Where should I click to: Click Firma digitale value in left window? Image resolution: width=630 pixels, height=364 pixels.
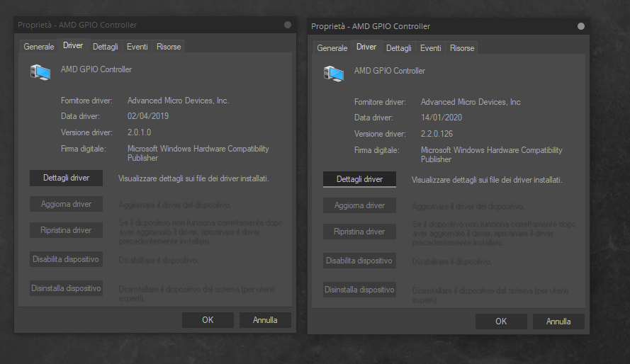198,153
